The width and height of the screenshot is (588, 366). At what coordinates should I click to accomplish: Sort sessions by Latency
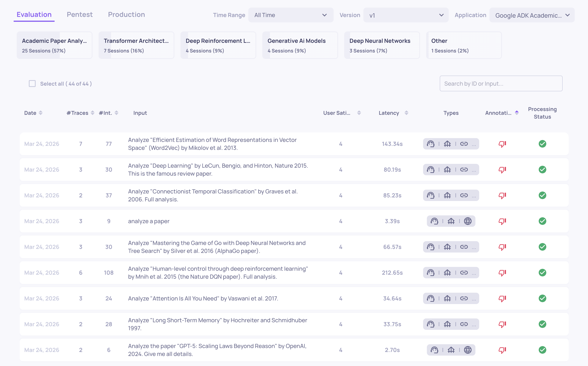(x=406, y=113)
